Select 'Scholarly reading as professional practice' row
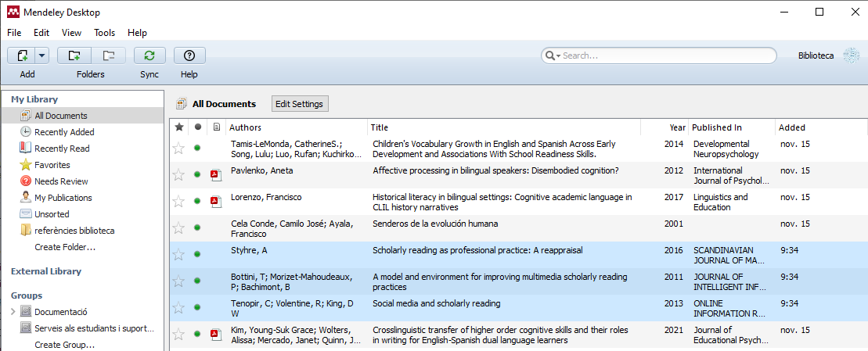Viewport: 868px width, 351px height. click(518, 255)
